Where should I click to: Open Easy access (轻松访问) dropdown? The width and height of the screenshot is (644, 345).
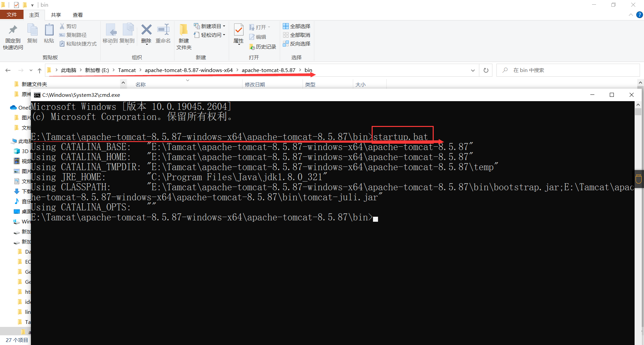tap(210, 35)
